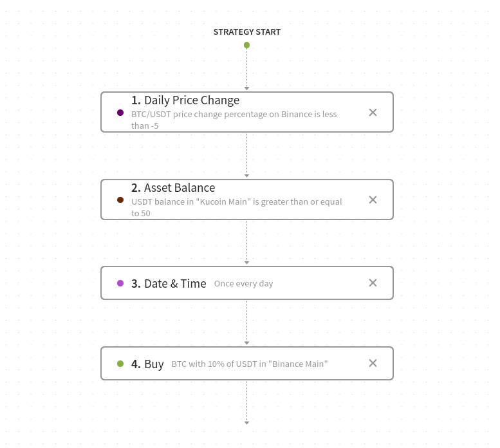This screenshot has width=500, height=448.
Task: Remove the Daily Price Change step
Action: click(x=373, y=113)
